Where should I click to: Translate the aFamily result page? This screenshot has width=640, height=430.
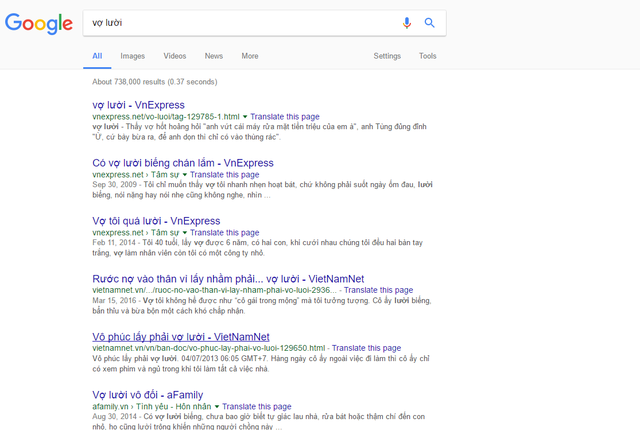pyautogui.click(x=257, y=406)
